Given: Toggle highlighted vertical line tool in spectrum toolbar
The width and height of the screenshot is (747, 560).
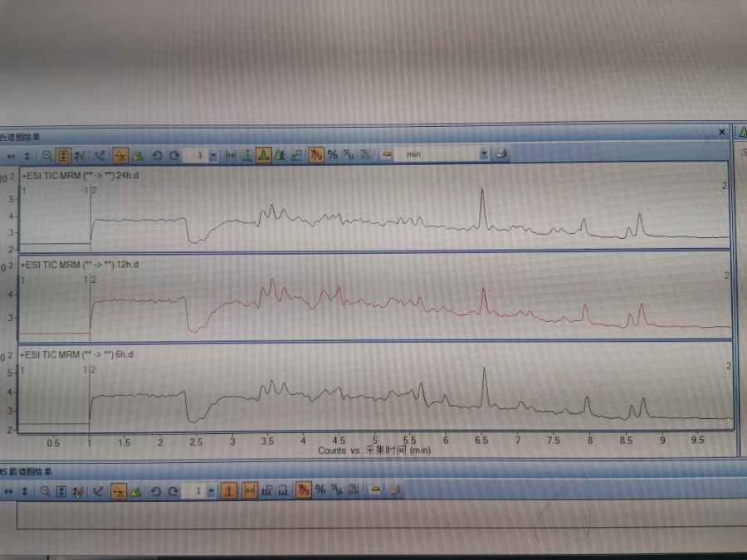Looking at the screenshot, I should pos(228,490).
